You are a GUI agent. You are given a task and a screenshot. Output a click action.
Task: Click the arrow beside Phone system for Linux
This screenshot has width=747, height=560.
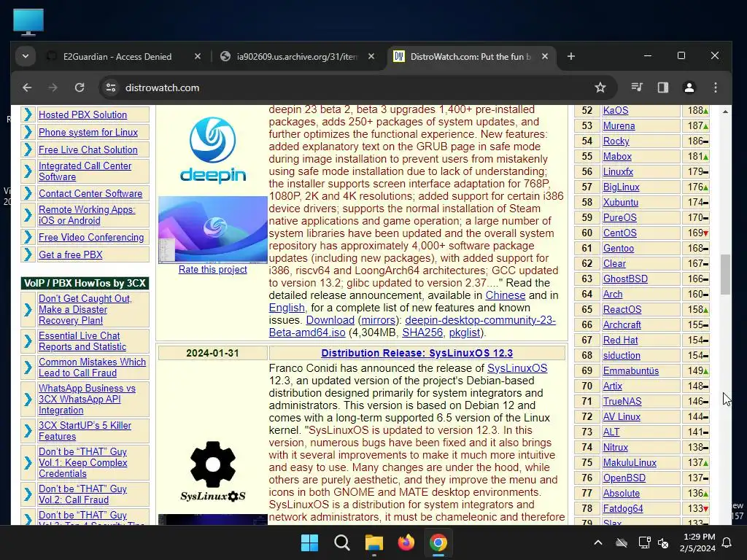click(28, 132)
